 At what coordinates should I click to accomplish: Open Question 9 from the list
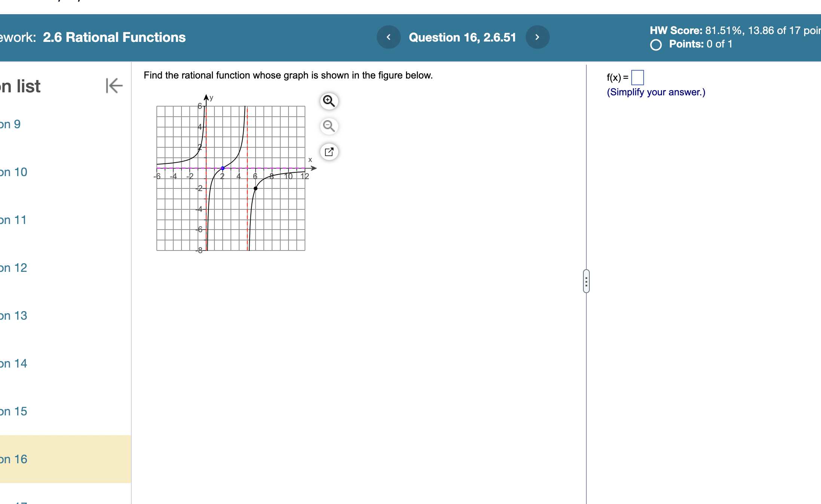10,124
